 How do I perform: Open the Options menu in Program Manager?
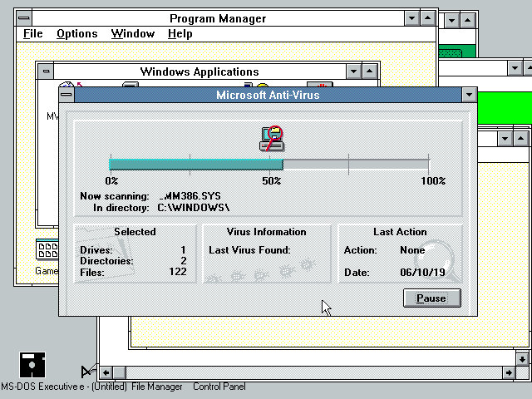coord(76,34)
